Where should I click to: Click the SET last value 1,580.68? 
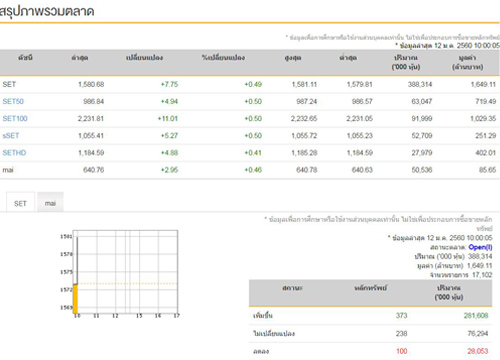pyautogui.click(x=91, y=84)
